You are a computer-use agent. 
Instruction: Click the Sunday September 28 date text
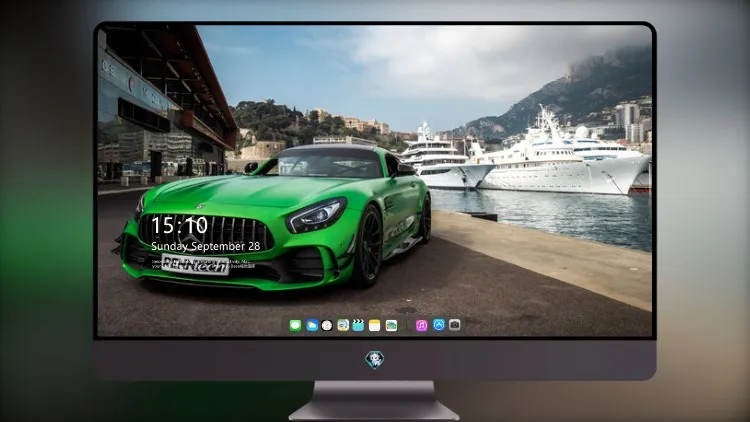[x=206, y=246]
